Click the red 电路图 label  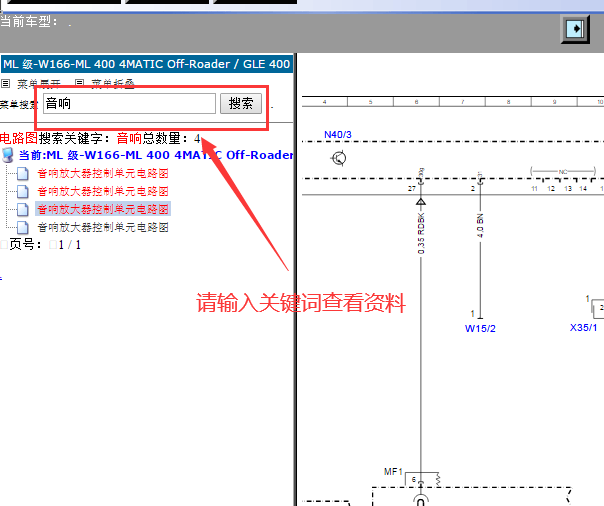tap(18, 138)
